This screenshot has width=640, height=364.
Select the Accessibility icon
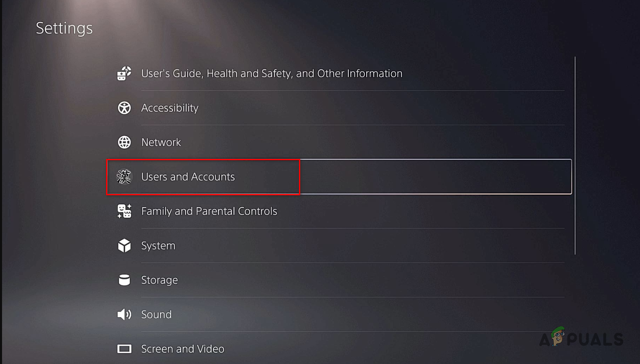pyautogui.click(x=124, y=108)
